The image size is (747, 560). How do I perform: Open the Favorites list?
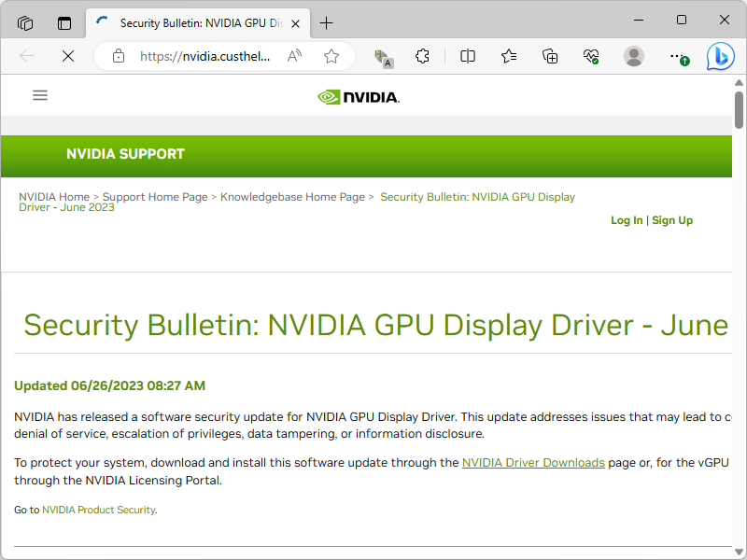509,56
